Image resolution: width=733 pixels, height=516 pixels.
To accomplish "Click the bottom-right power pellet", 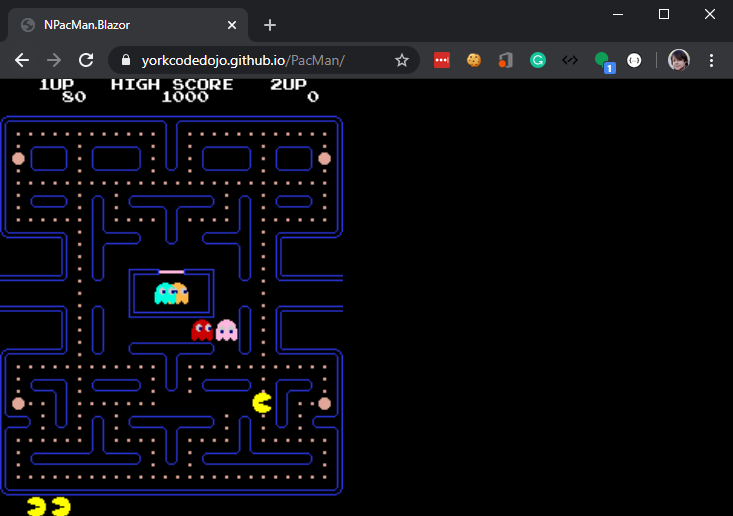I will pos(324,403).
